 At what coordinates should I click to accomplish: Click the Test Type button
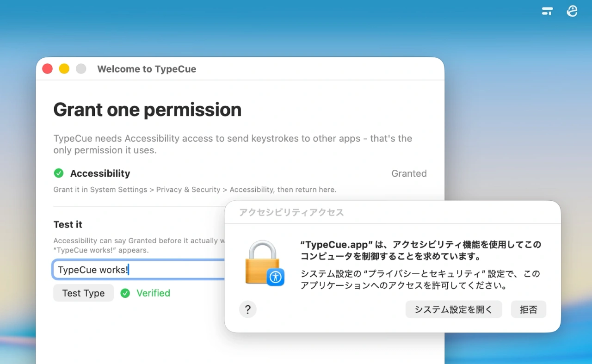pyautogui.click(x=84, y=293)
